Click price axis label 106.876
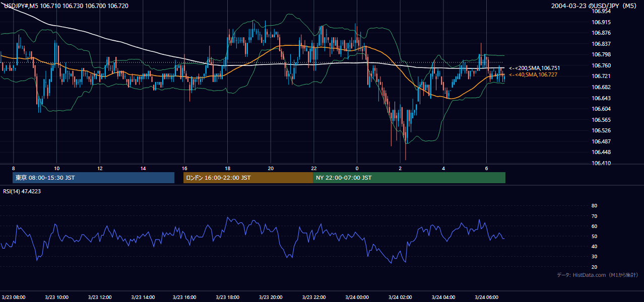Viewport: 644px width, 302px height. coord(601,33)
